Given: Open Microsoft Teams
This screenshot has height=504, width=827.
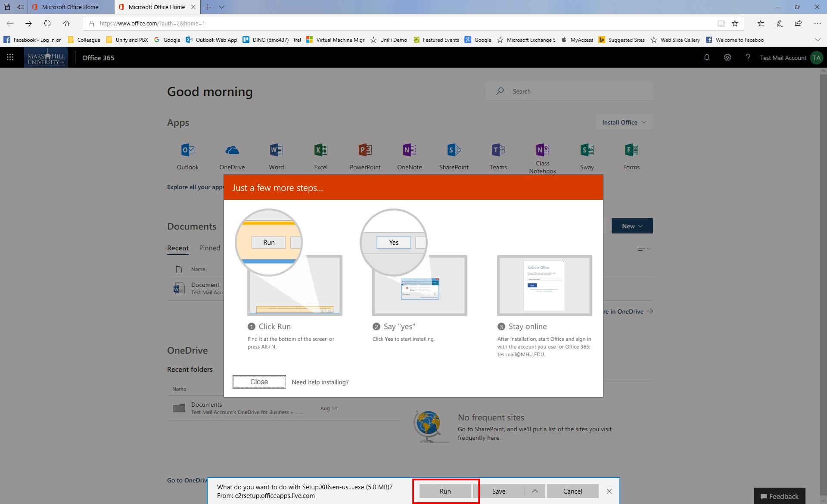Looking at the screenshot, I should [x=498, y=156].
